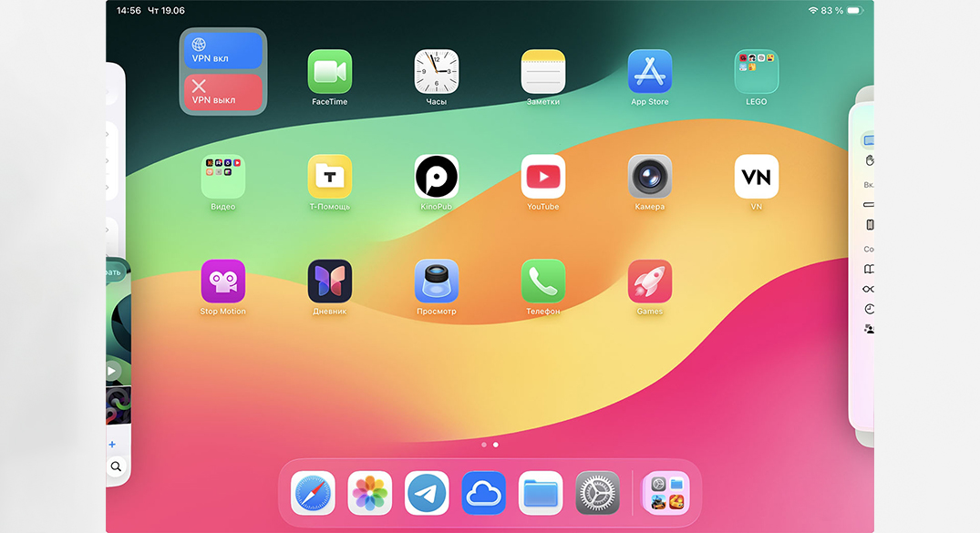This screenshot has height=533, width=980.
Task: Switch to the first home screen page dot
Action: 483,445
